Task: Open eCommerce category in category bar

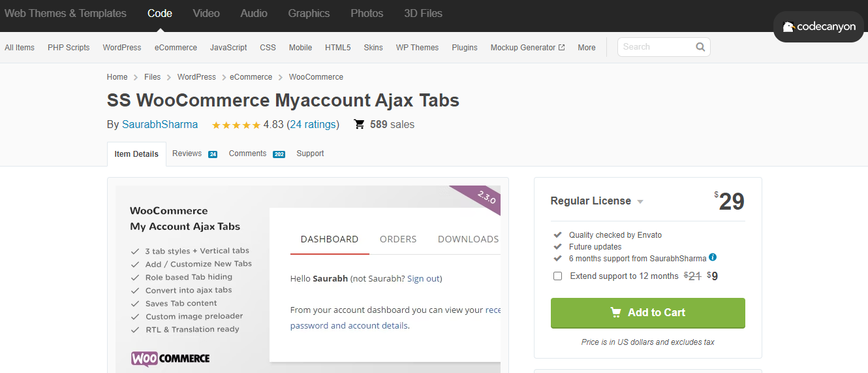Action: 176,48
